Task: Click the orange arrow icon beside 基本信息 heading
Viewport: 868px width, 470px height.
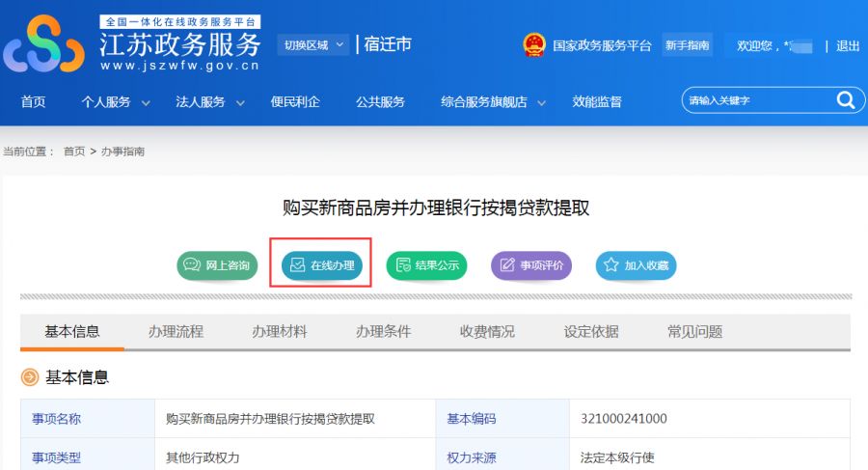Action: (30, 377)
